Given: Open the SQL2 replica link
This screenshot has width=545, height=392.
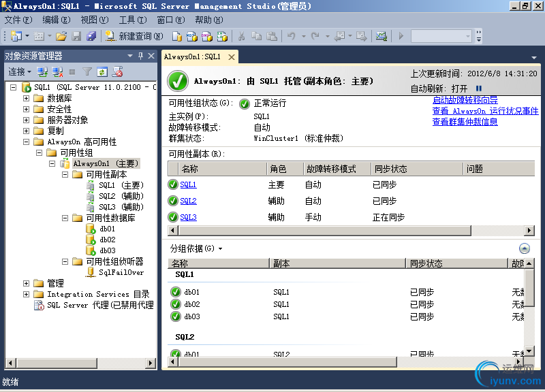Looking at the screenshot, I should point(188,201).
